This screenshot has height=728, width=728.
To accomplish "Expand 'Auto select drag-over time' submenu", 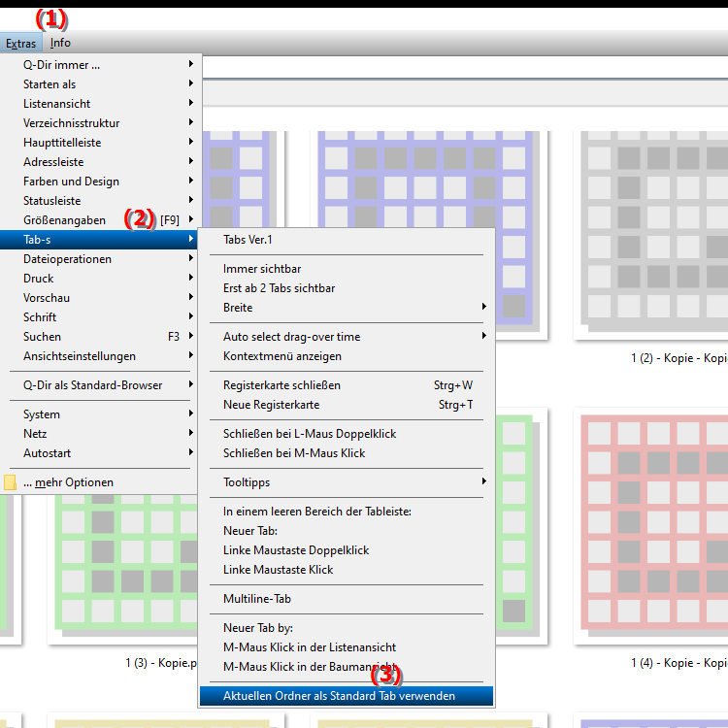I will pyautogui.click(x=347, y=337).
